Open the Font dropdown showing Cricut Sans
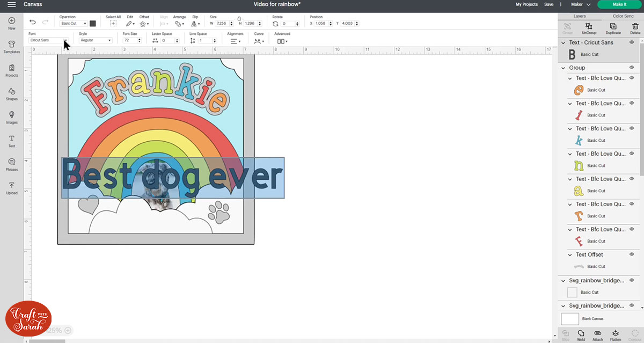 [49, 40]
